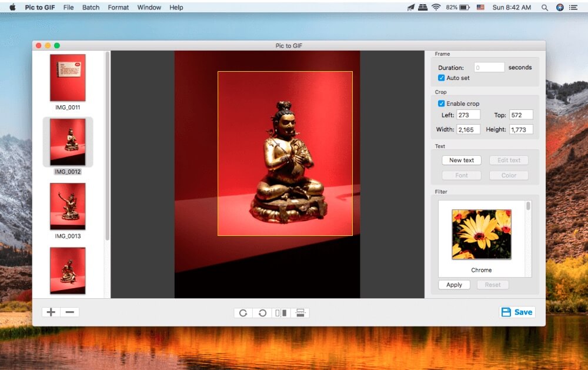Click the Duration seconds input field
The height and width of the screenshot is (370, 588).
click(x=489, y=66)
